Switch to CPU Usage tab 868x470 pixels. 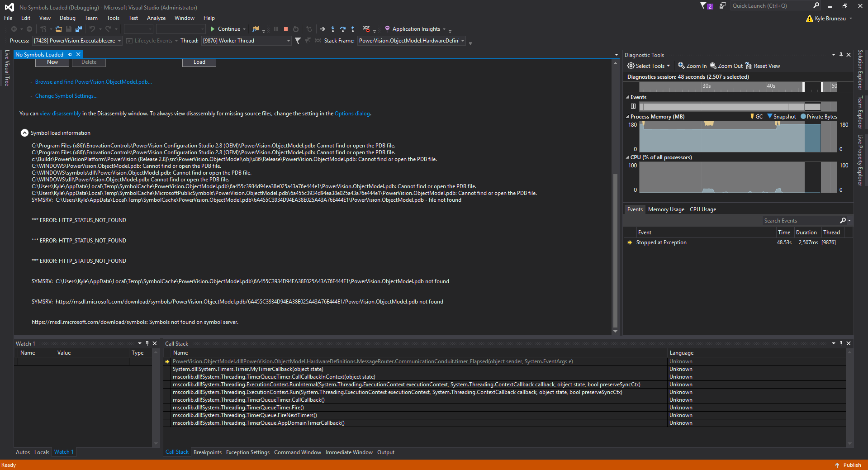pyautogui.click(x=703, y=209)
